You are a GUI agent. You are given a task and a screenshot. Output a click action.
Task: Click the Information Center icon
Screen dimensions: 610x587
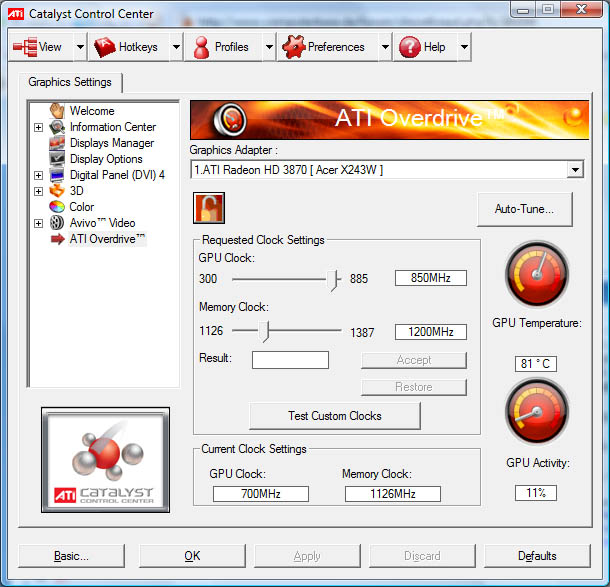[x=57, y=127]
